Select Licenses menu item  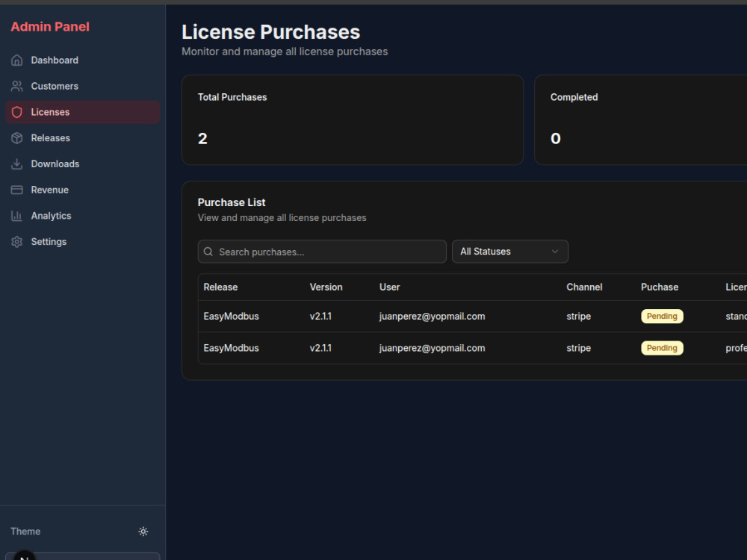click(x=82, y=112)
